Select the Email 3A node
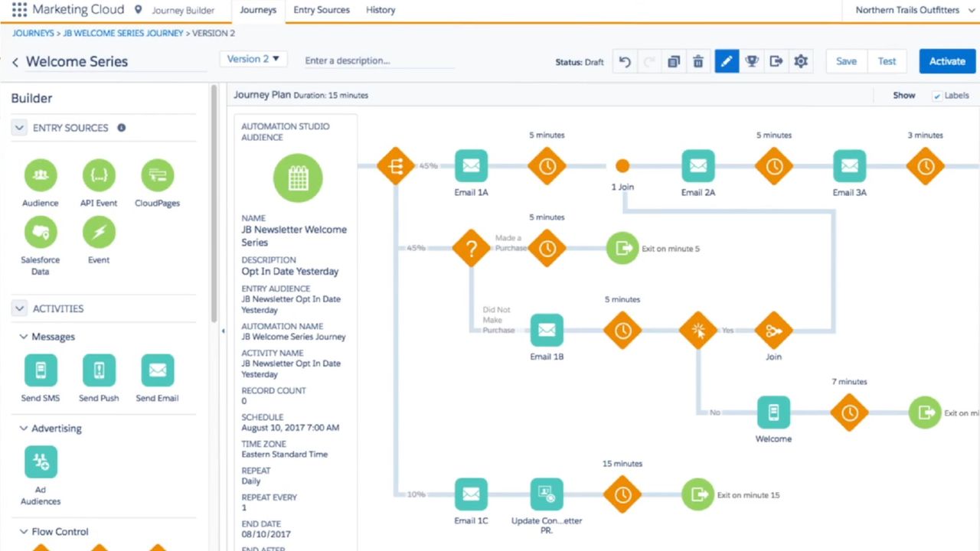Screen dimensions: 980x551 pos(850,165)
